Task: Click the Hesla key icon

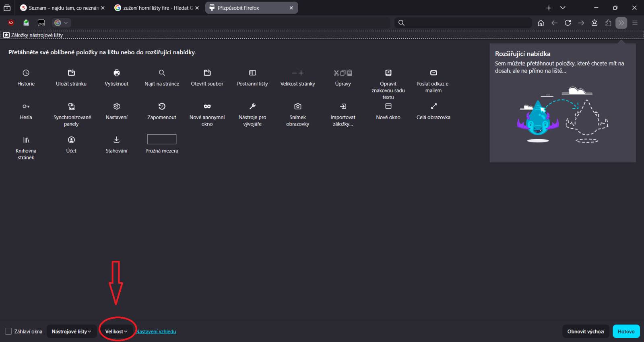Action: (x=26, y=106)
